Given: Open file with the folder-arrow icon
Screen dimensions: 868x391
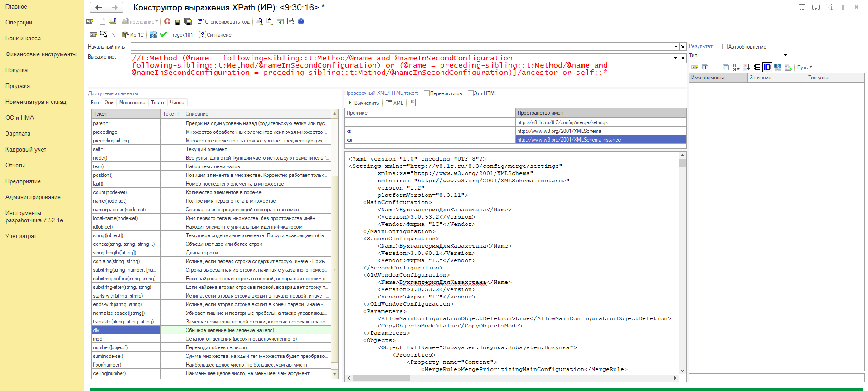Looking at the screenshot, I should click(113, 21).
